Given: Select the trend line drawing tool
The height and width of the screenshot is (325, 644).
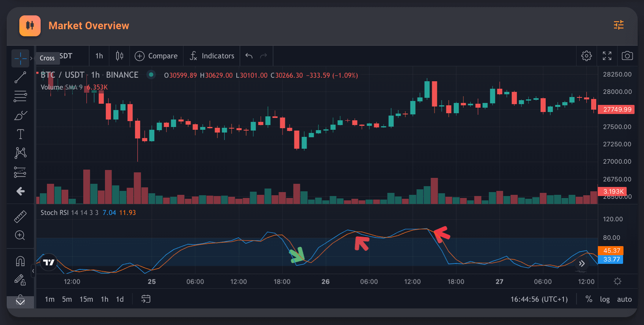Looking at the screenshot, I should 20,77.
